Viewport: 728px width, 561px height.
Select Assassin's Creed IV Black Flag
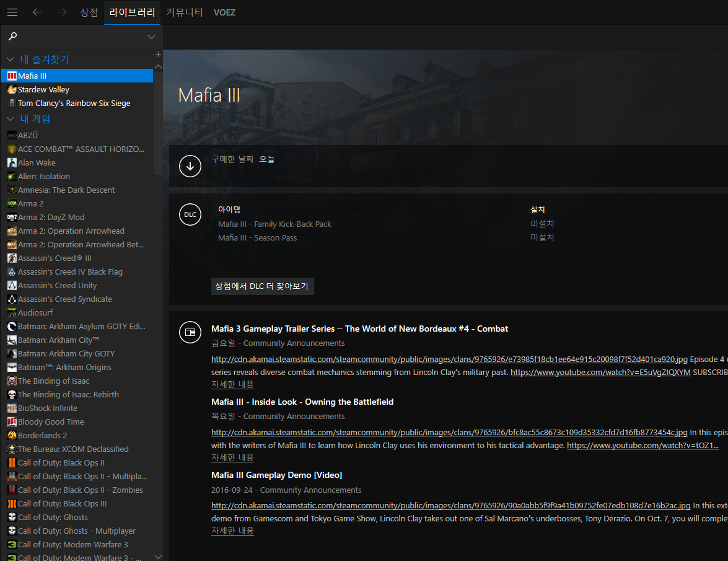click(77, 272)
